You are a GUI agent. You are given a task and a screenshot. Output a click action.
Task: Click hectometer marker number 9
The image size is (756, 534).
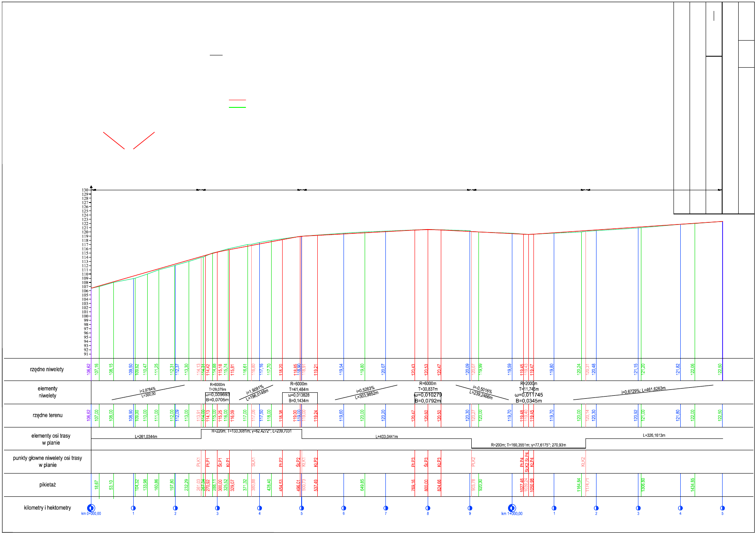[x=470, y=508]
